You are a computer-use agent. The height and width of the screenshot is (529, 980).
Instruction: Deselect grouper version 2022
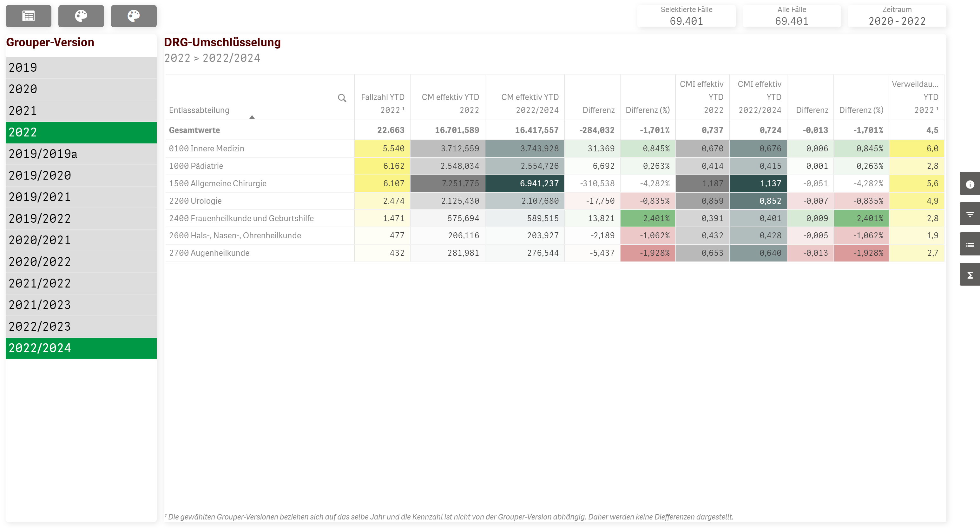pos(81,132)
